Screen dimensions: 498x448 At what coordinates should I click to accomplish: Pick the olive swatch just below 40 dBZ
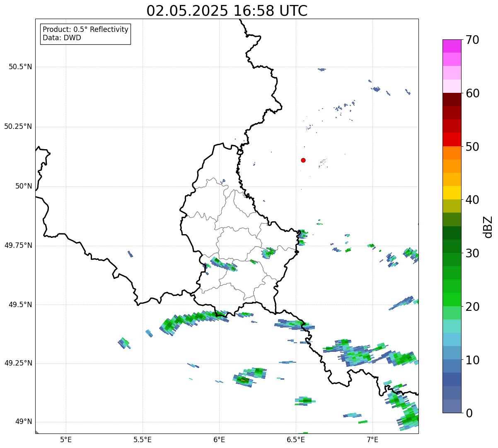click(452, 206)
